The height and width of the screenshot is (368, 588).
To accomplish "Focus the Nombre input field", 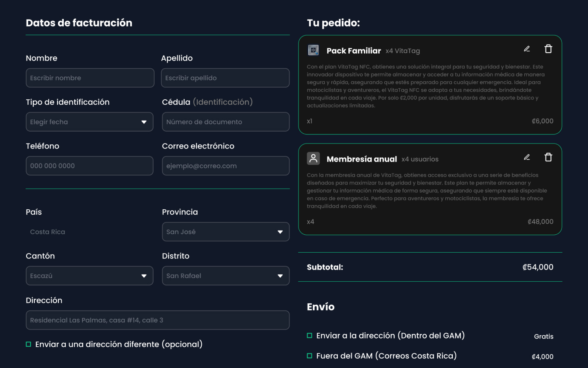I will pos(90,78).
